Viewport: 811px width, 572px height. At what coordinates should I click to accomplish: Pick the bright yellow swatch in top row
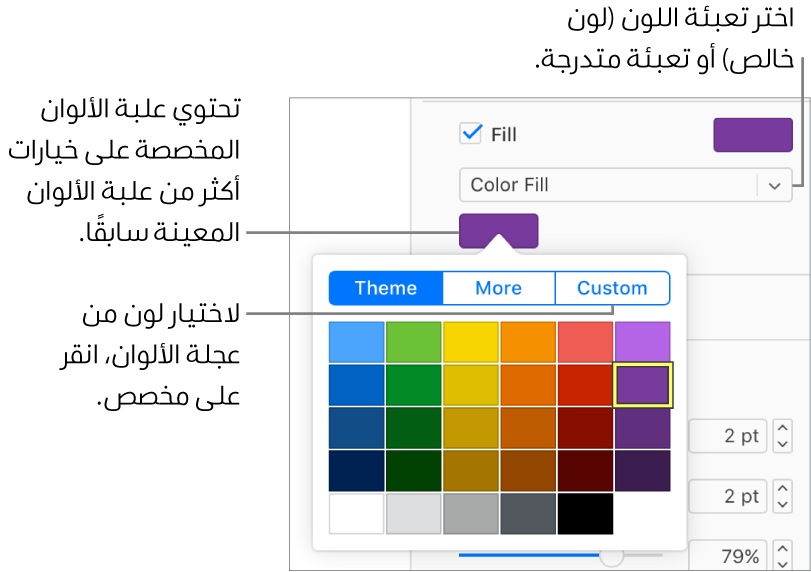coord(471,342)
